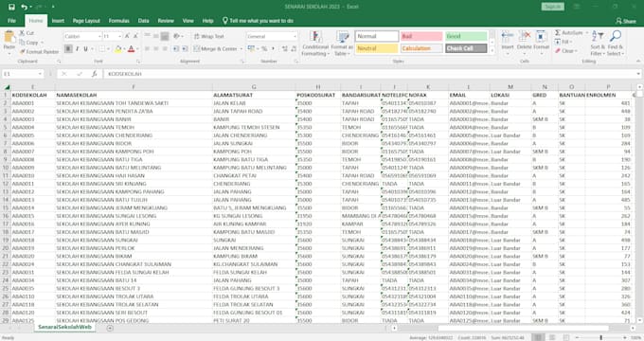Toggle Bold formatting
644x341 pixels.
68,49
